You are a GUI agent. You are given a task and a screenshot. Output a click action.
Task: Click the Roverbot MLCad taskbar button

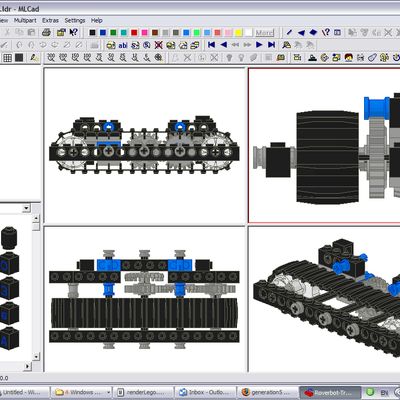click(330, 392)
